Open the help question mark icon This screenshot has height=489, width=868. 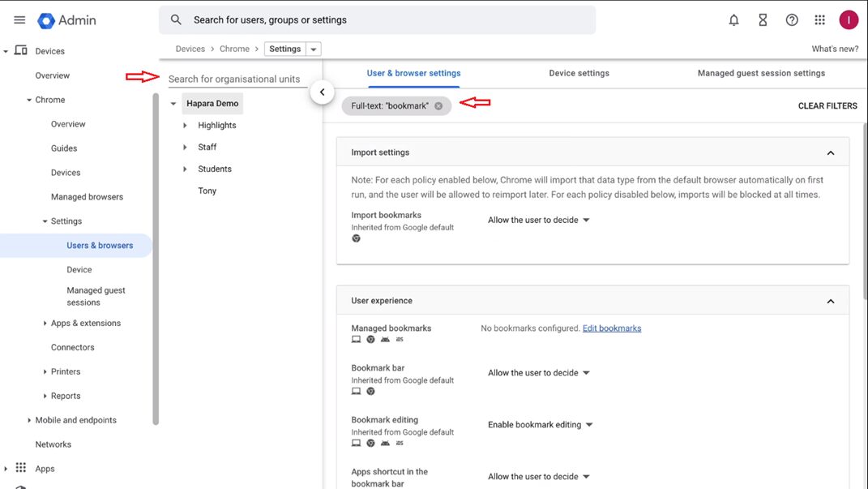point(792,20)
